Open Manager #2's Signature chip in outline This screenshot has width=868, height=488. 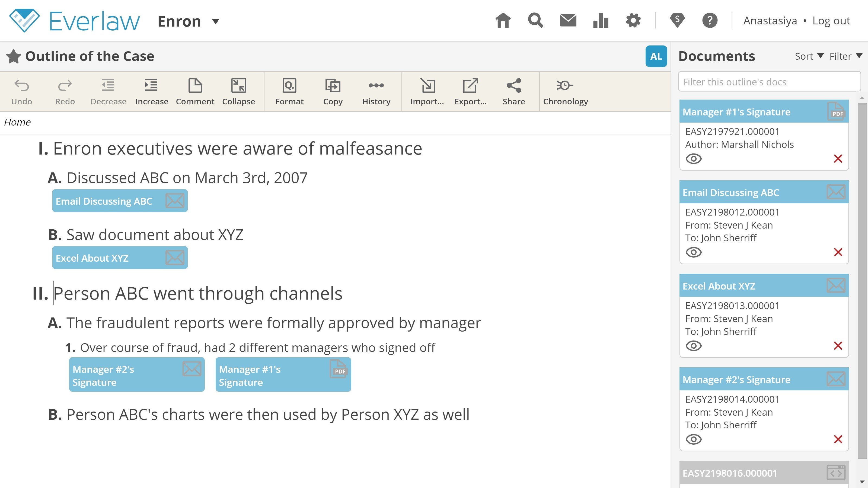click(137, 374)
